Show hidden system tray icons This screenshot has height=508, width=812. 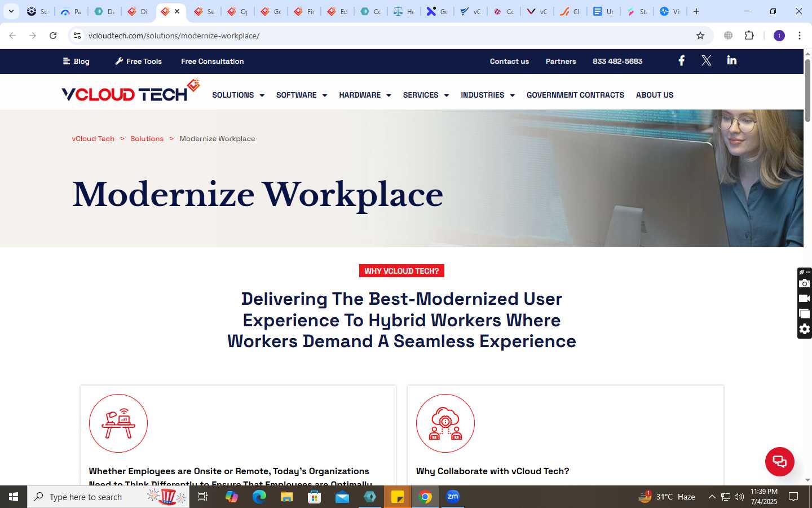click(712, 497)
